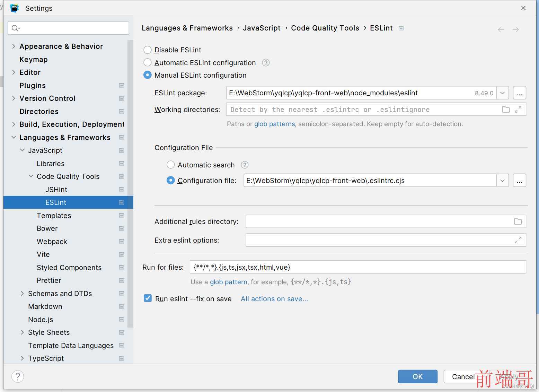Click the Extra eslint options input field

(x=386, y=240)
